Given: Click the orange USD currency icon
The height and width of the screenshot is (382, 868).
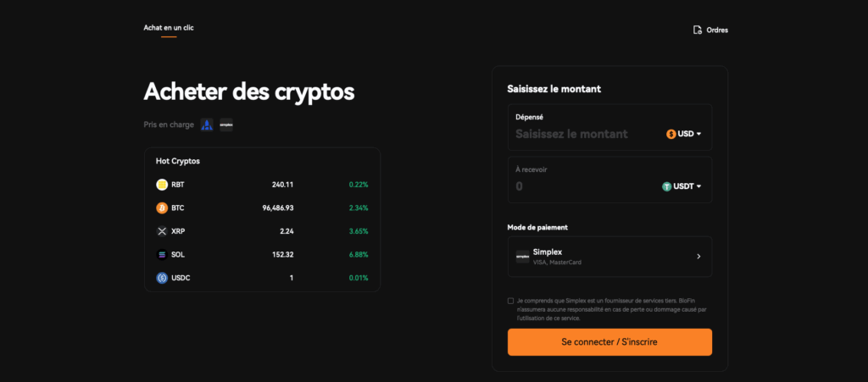Looking at the screenshot, I should (x=671, y=134).
